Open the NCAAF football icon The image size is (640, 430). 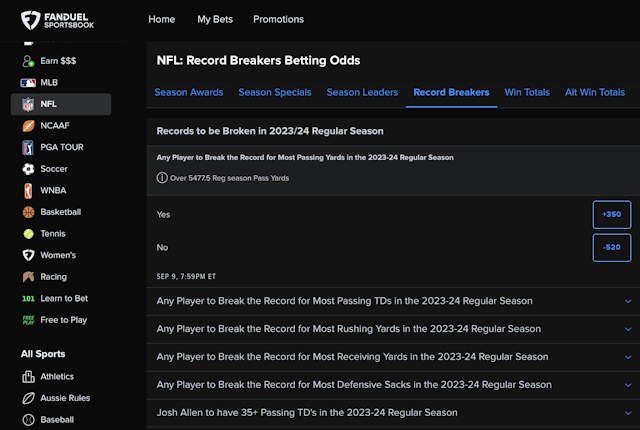28,126
